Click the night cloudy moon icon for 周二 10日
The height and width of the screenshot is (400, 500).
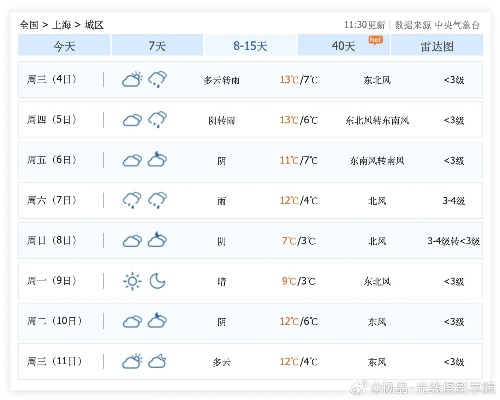coord(157,320)
